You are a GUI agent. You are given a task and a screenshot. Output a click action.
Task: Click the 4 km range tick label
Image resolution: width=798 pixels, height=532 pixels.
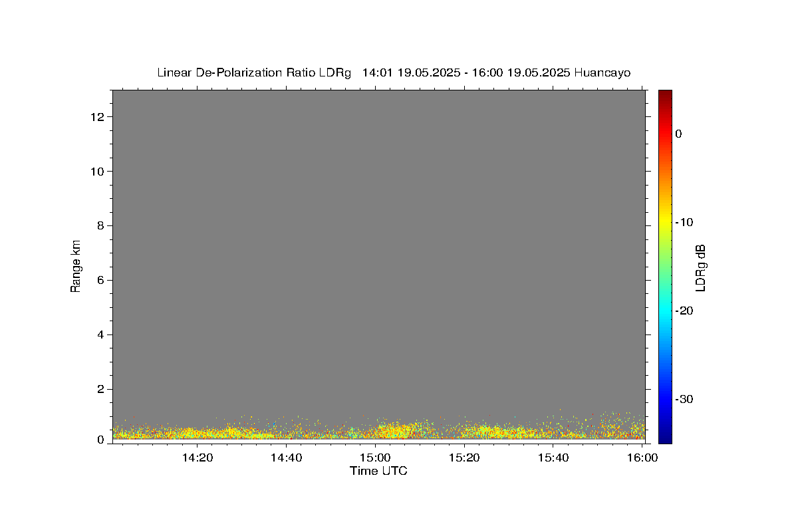click(102, 335)
